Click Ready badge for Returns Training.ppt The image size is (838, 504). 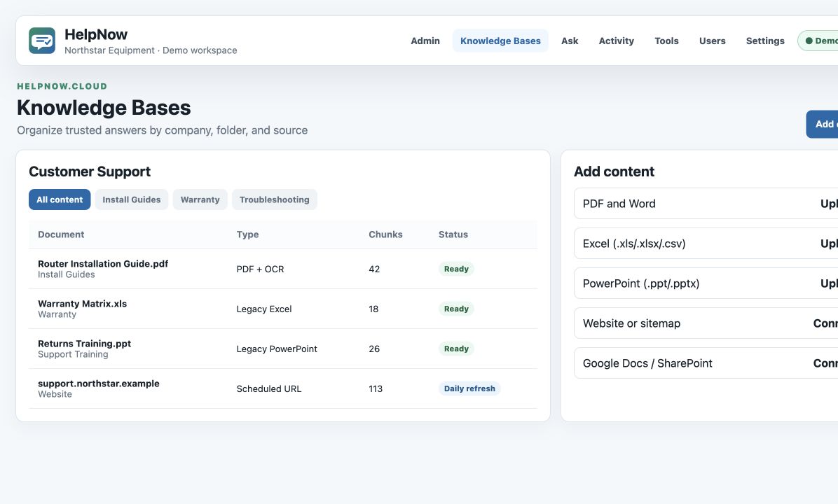(x=456, y=349)
